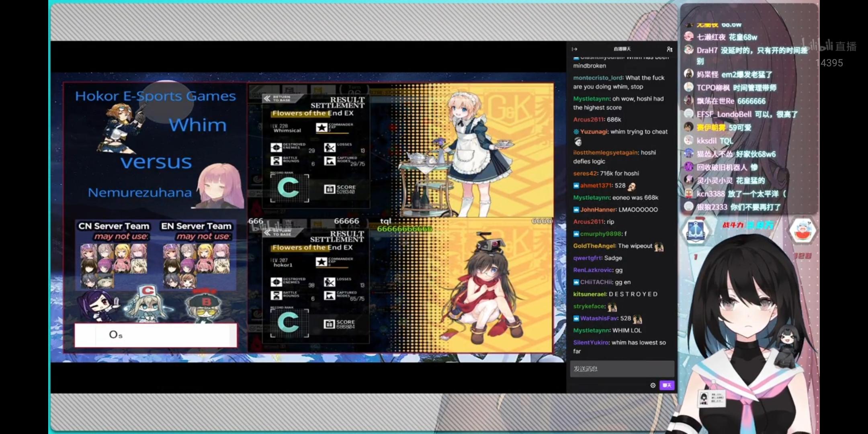This screenshot has height=434, width=868.
Task: Open SilentYukiro's username in chat
Action: tap(591, 342)
